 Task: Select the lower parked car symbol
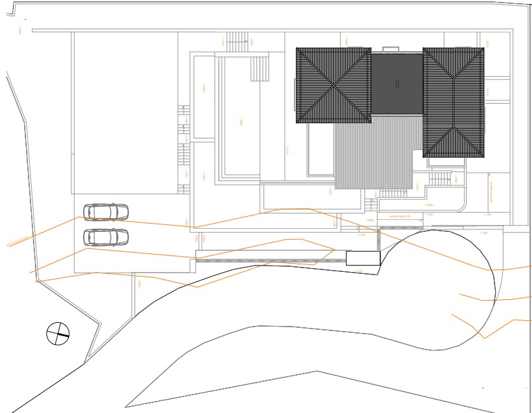coord(106,237)
